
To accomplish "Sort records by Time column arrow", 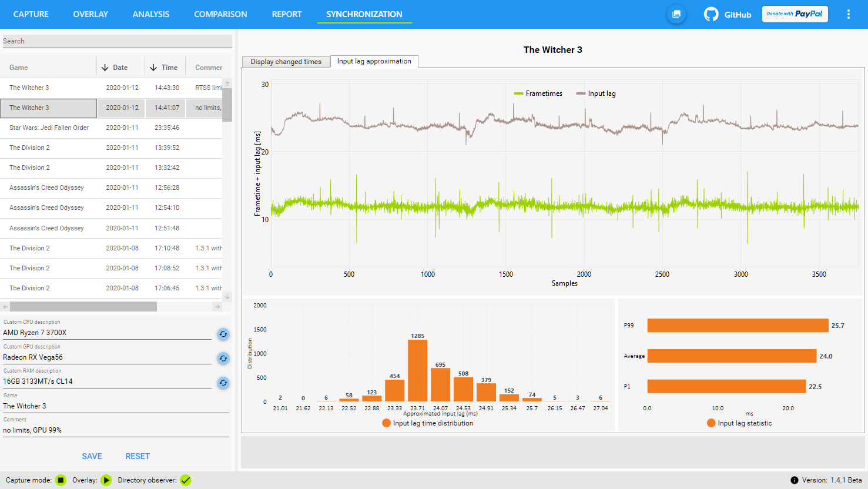I will (x=153, y=68).
